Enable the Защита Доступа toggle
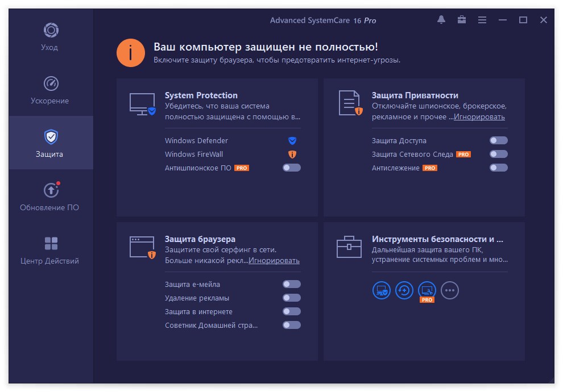 (499, 140)
